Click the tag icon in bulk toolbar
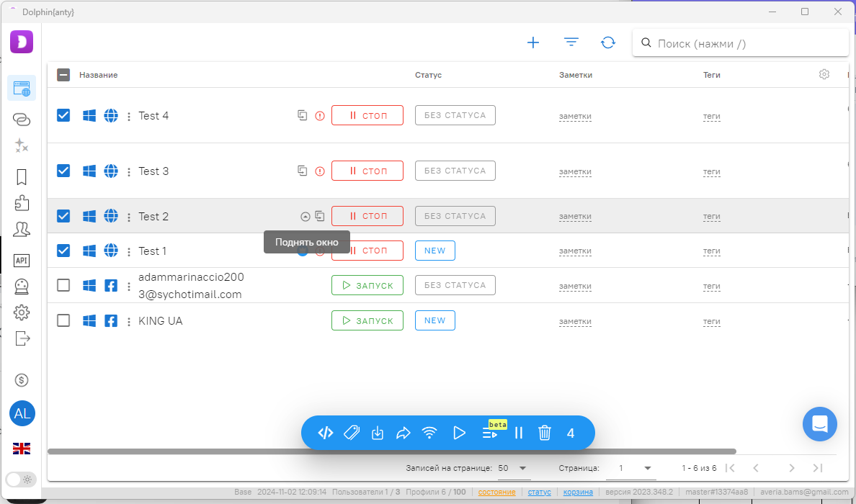Viewport: 856px width, 504px height. coord(352,433)
